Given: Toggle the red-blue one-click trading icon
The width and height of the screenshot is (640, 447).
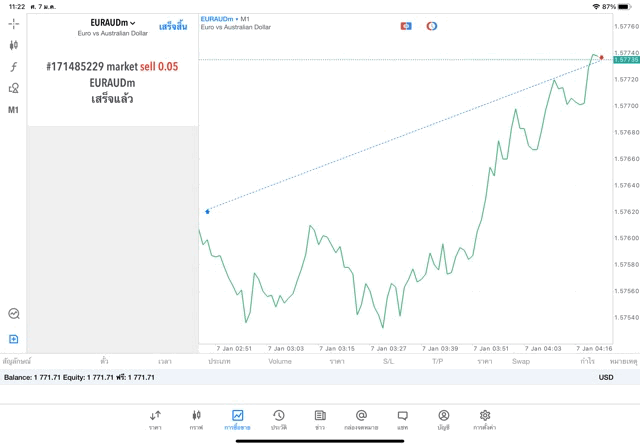Looking at the screenshot, I should pyautogui.click(x=406, y=26).
